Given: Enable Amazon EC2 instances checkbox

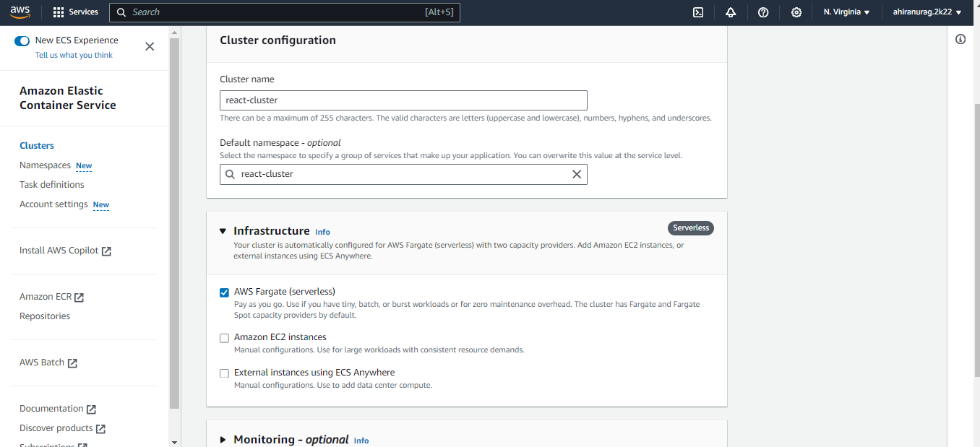Looking at the screenshot, I should point(224,338).
